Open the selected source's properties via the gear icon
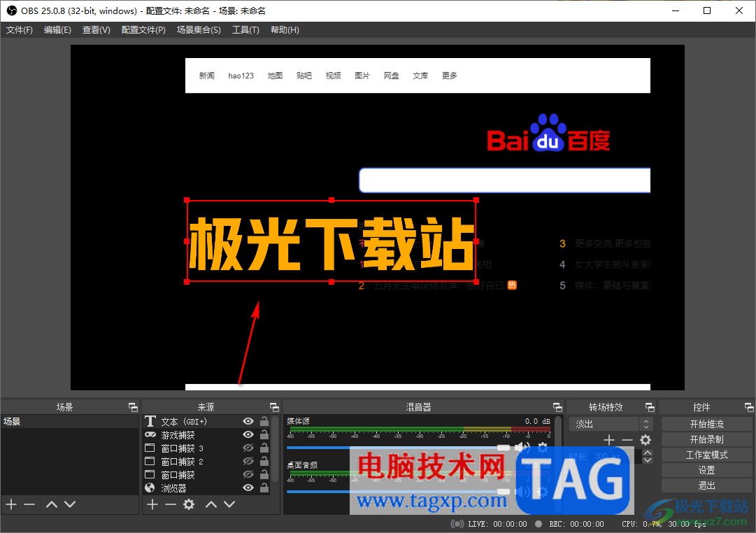Image resolution: width=756 pixels, height=533 pixels. (189, 504)
